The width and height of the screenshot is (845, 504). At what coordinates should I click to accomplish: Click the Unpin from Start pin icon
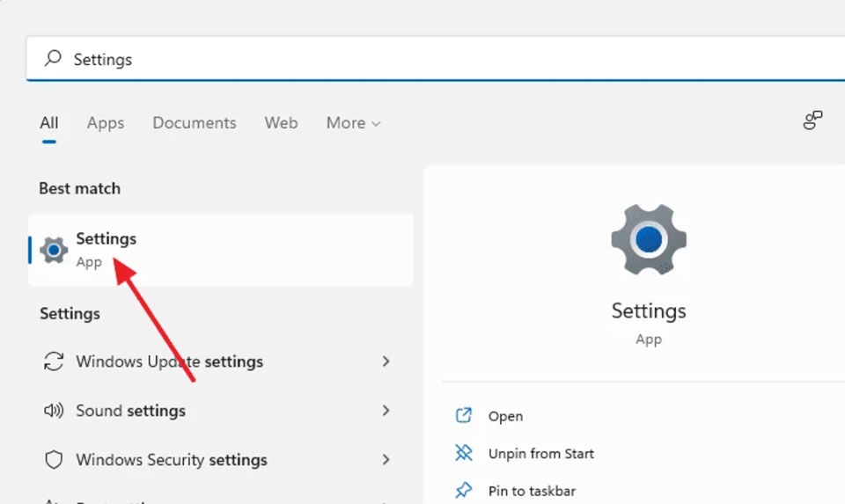(x=464, y=453)
